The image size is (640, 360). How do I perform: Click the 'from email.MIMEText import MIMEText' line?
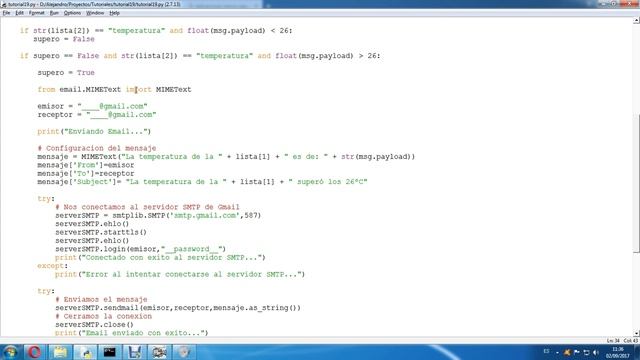[x=114, y=89]
